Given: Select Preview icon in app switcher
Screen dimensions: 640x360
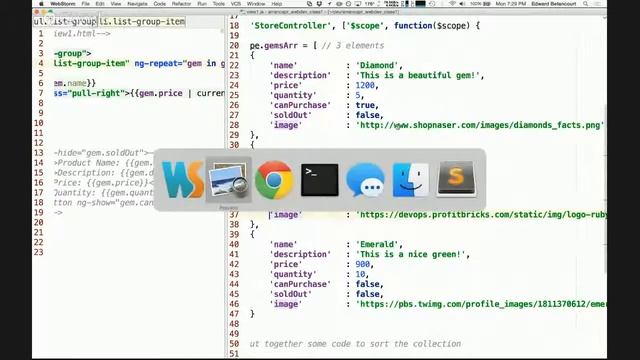Looking at the screenshot, I should pyautogui.click(x=229, y=180).
